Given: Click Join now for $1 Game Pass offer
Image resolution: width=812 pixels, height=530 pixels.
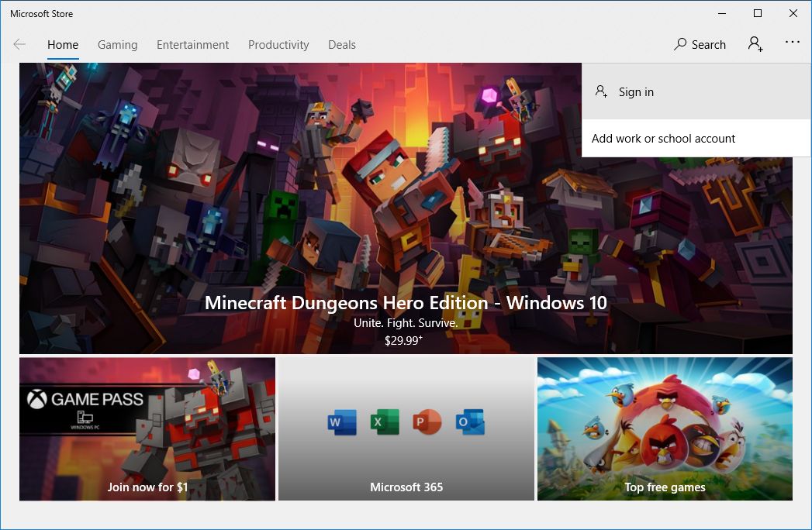Looking at the screenshot, I should coord(147,487).
